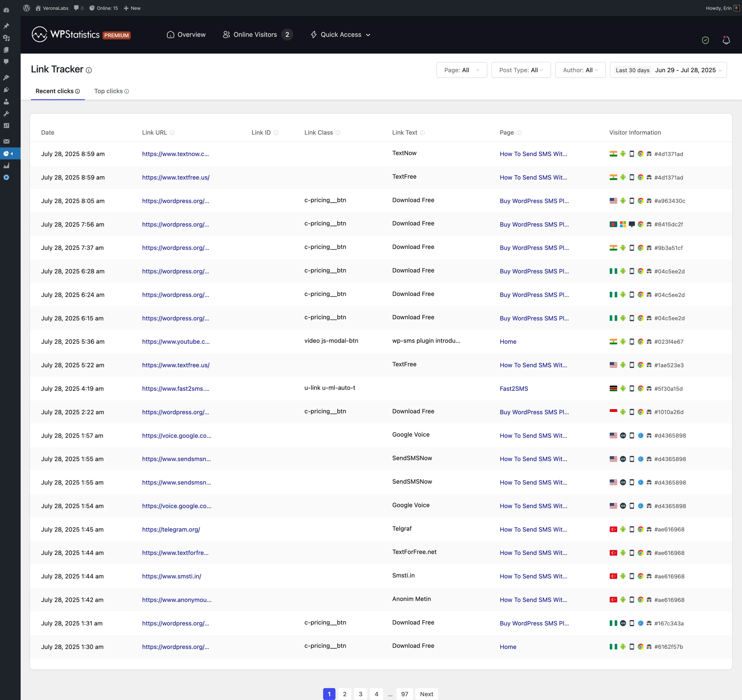
Task: Click the info icon next to Link URL column
Action: click(172, 132)
